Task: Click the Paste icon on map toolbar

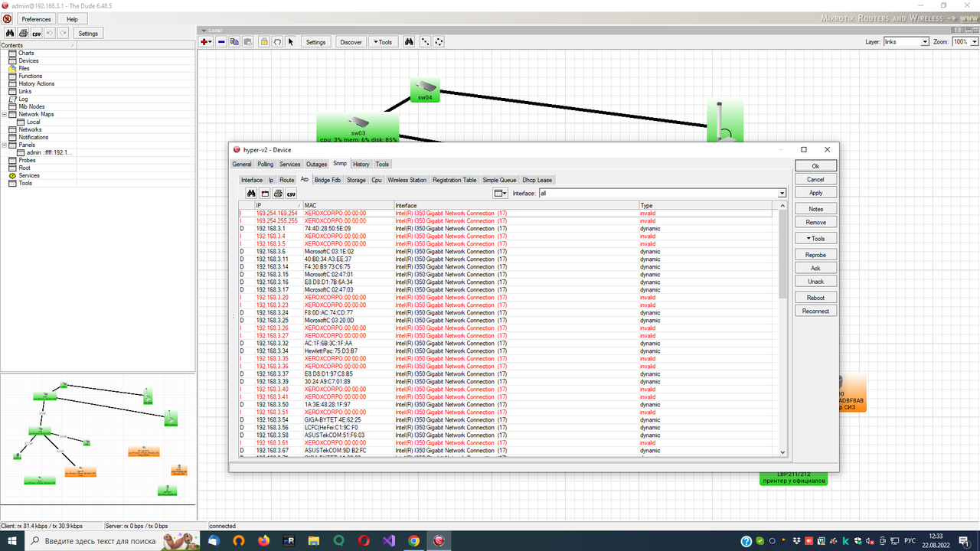Action: pos(247,42)
